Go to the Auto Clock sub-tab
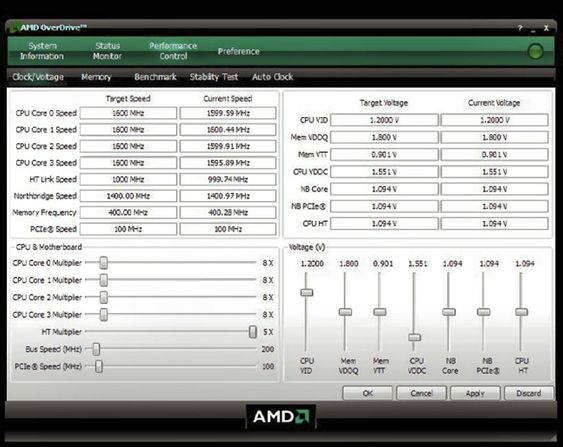This screenshot has height=447, width=563. click(273, 77)
